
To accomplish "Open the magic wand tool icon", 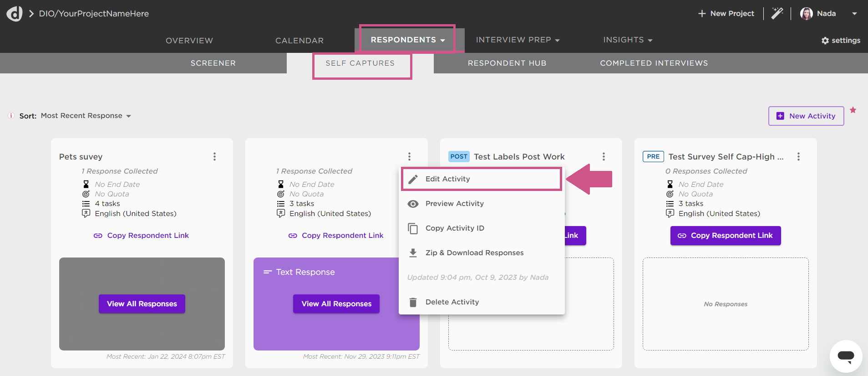I will pos(777,13).
